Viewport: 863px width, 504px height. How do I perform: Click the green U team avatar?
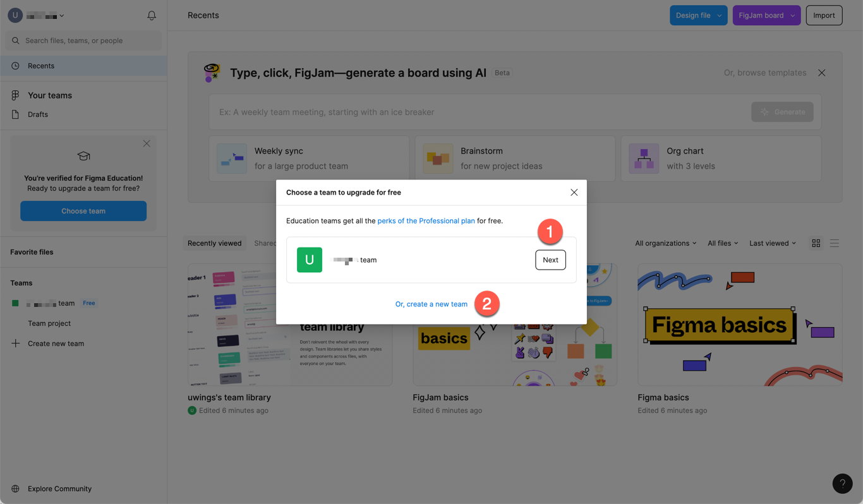pos(310,260)
